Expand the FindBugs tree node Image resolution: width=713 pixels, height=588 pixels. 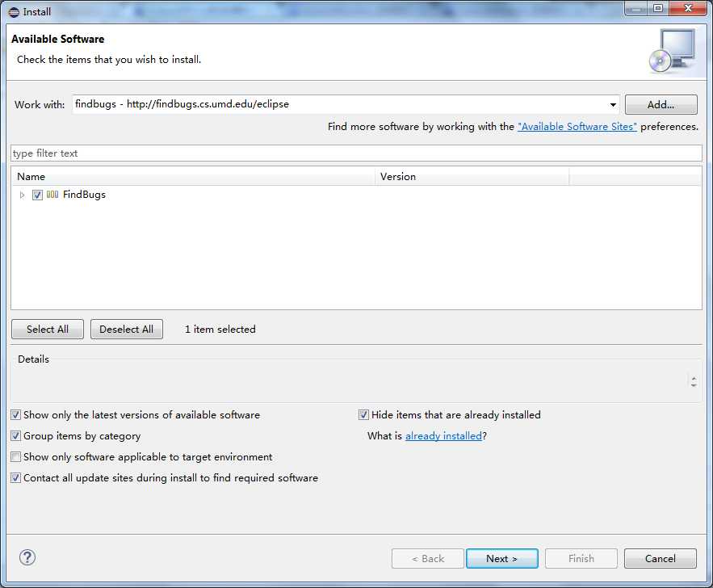pyautogui.click(x=22, y=195)
